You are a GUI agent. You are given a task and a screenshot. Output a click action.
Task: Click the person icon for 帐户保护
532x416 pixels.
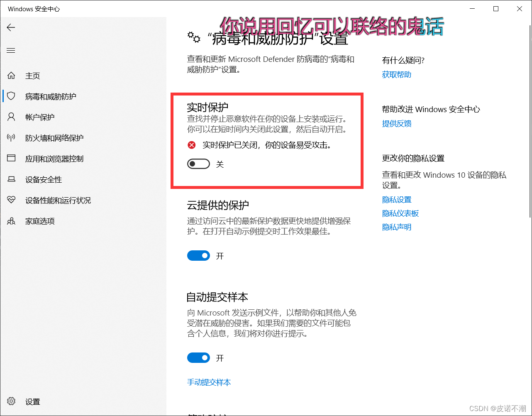[x=11, y=117]
